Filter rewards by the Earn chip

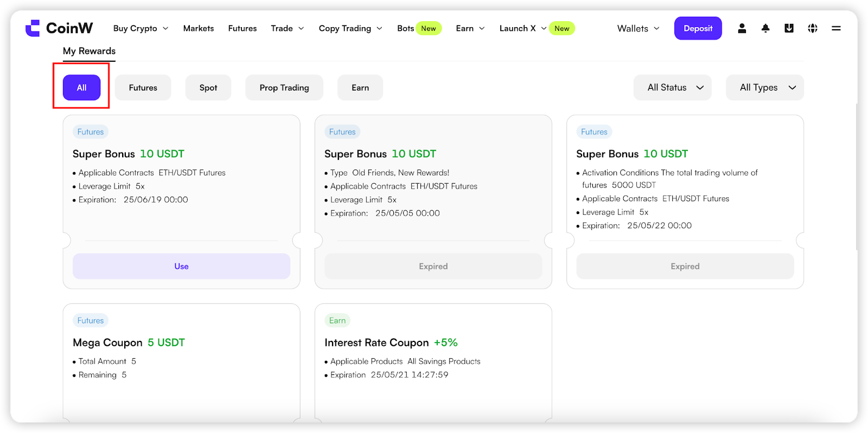coord(360,88)
